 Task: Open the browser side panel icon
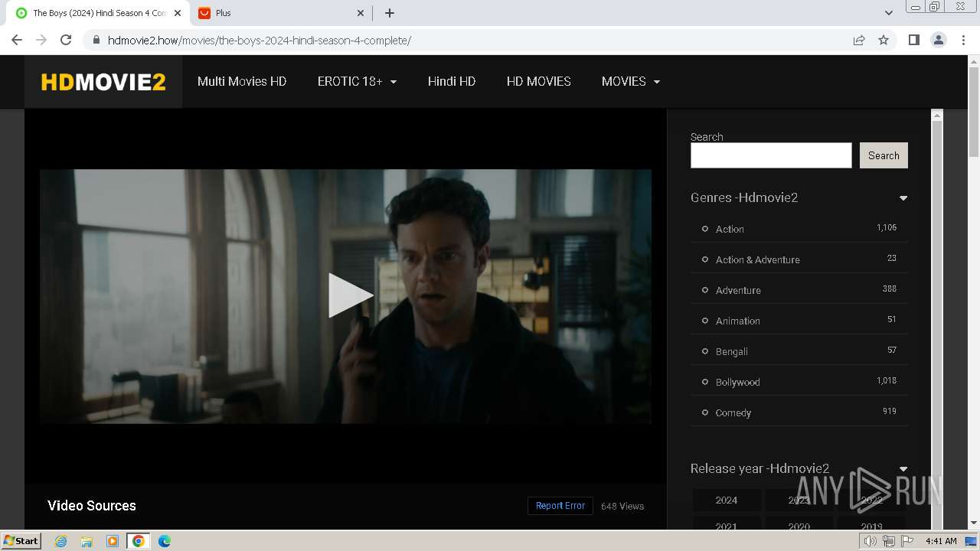pyautogui.click(x=913, y=40)
